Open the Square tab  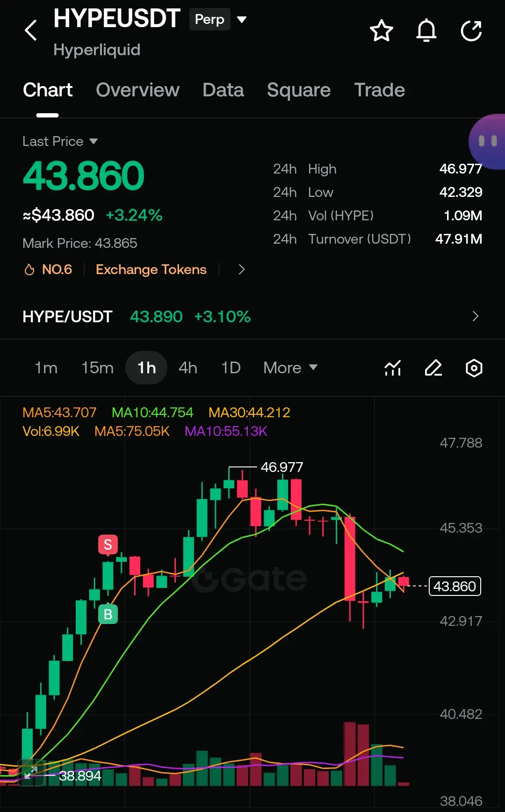click(299, 90)
